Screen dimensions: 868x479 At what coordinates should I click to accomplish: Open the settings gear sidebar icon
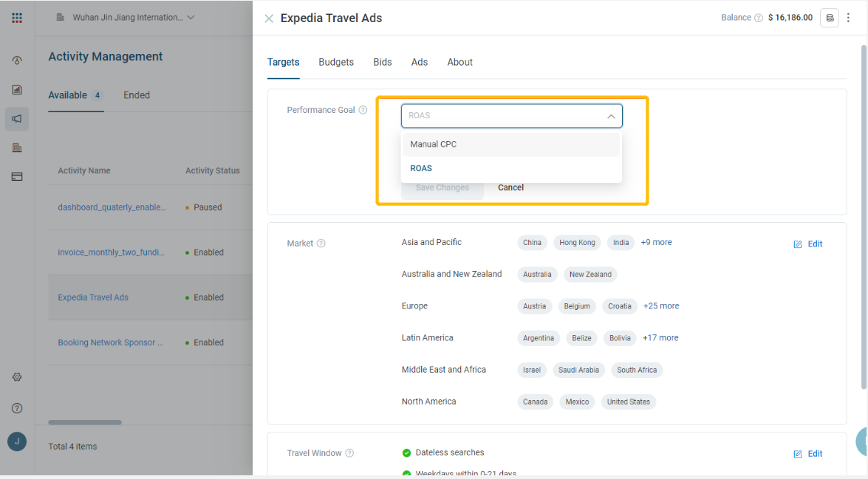coord(17,377)
